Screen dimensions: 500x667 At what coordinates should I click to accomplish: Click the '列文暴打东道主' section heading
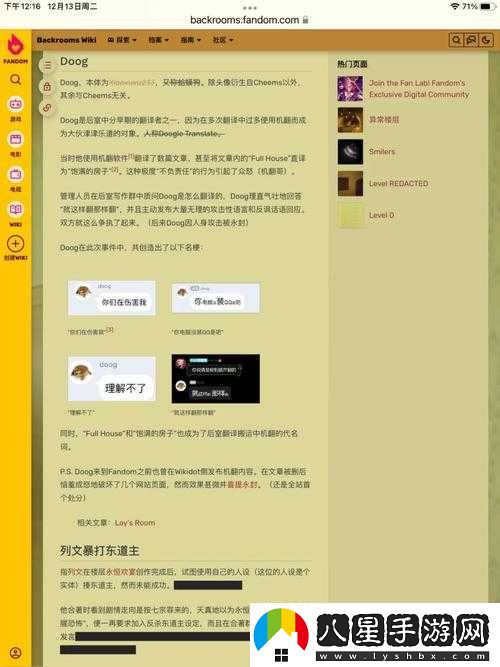click(100, 551)
